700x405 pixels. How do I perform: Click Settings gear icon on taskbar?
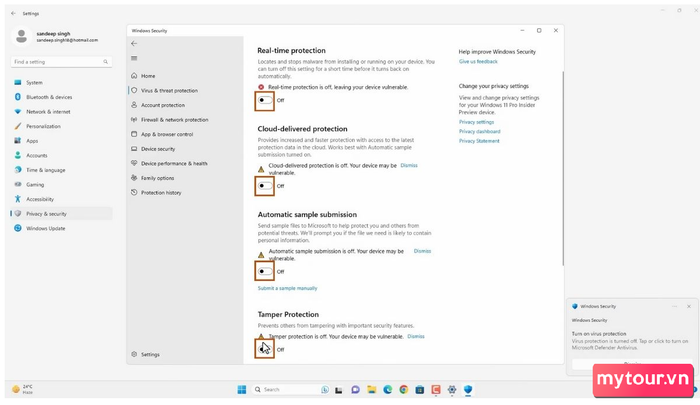click(452, 389)
